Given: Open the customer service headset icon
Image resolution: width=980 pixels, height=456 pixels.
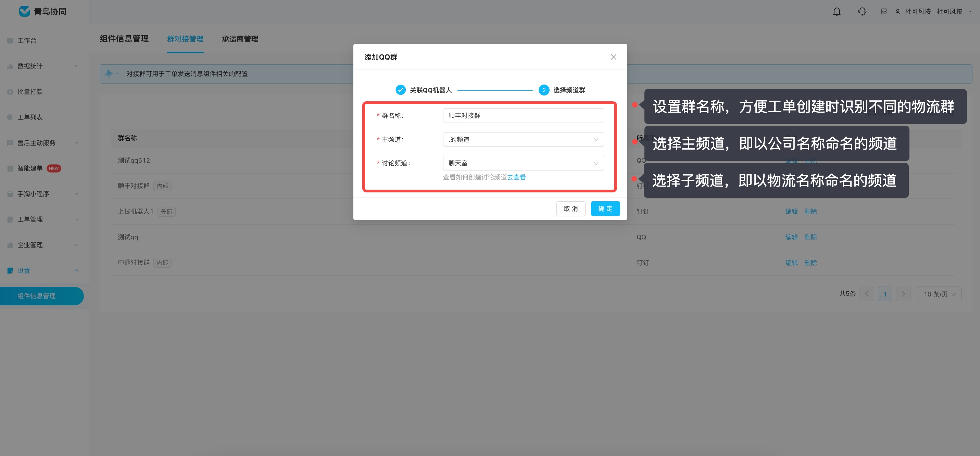Looking at the screenshot, I should pyautogui.click(x=862, y=11).
